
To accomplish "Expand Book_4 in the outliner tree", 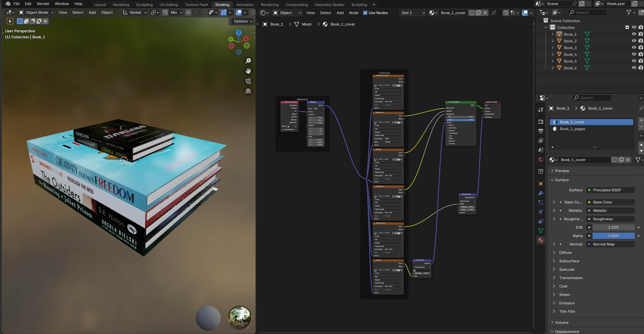I will (x=553, y=54).
